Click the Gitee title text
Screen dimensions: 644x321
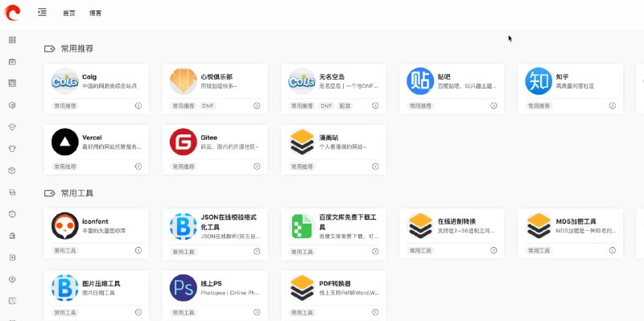[x=209, y=138]
